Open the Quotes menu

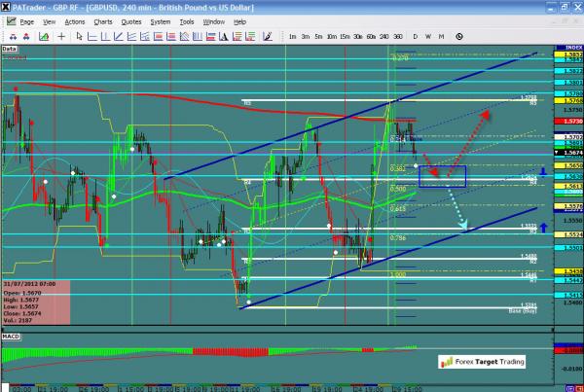pyautogui.click(x=130, y=20)
